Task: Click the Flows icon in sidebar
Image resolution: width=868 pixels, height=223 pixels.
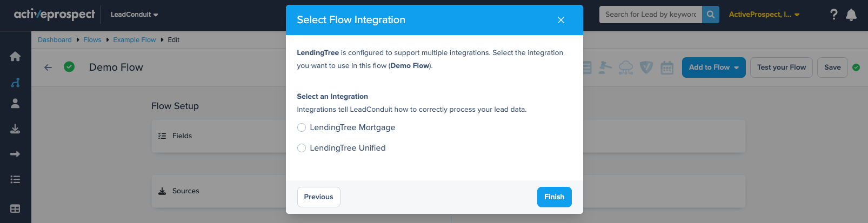Action: point(15,82)
